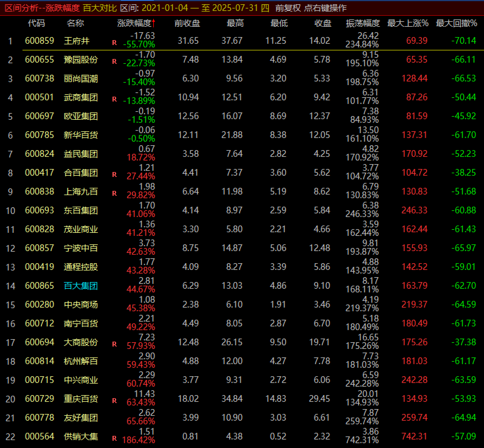Select stock name 杭州解百
Viewport: 484px width, 448px height.
81,361
